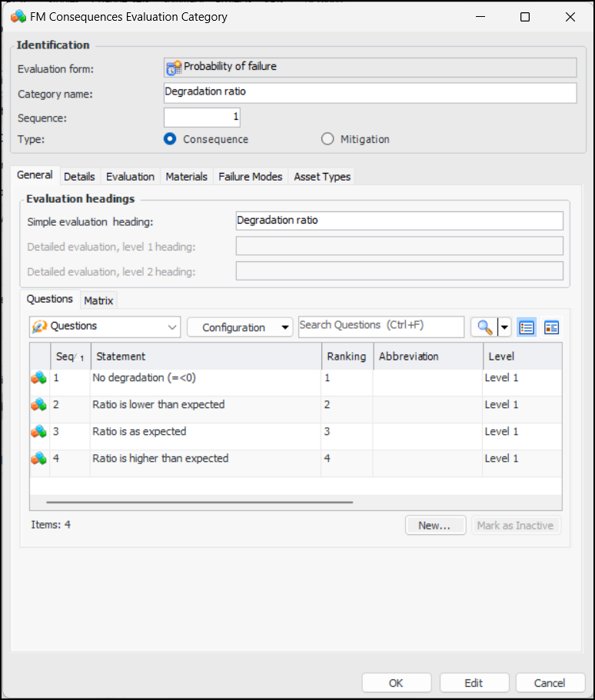The width and height of the screenshot is (595, 700).
Task: Open the Materials tab
Action: point(187,177)
